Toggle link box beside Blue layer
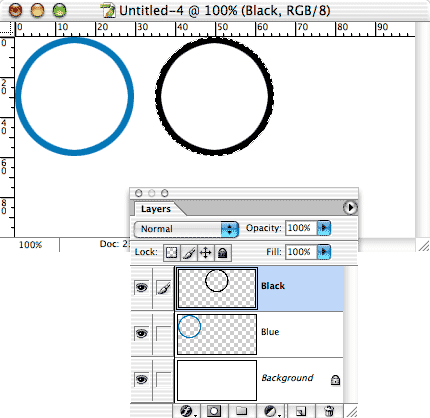430x418 pixels. tap(164, 333)
